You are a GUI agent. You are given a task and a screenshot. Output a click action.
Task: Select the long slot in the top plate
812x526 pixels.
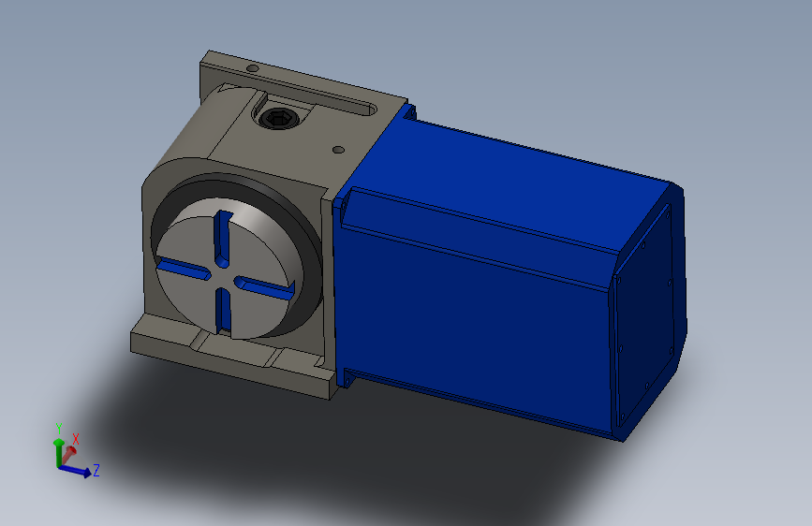click(x=322, y=95)
